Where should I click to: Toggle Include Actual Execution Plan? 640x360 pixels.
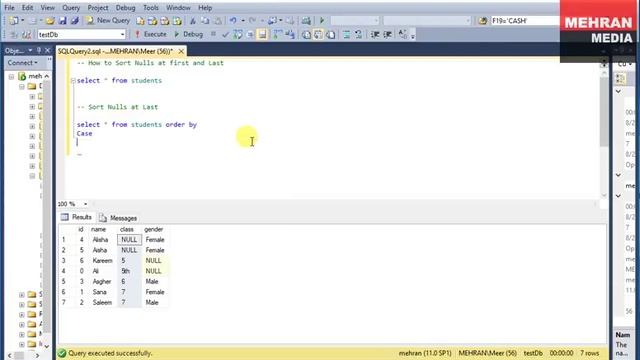(278, 35)
